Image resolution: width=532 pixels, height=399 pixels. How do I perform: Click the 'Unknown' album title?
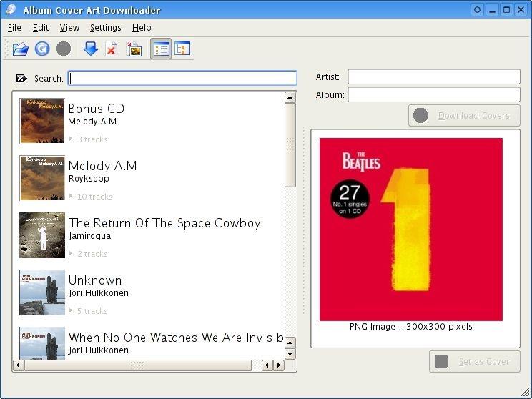(x=95, y=280)
